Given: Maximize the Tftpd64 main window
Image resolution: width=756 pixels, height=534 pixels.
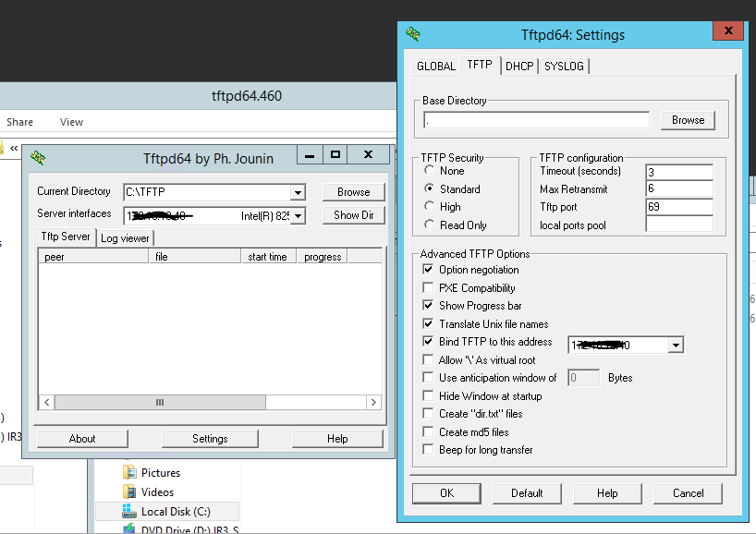Looking at the screenshot, I should coord(335,155).
